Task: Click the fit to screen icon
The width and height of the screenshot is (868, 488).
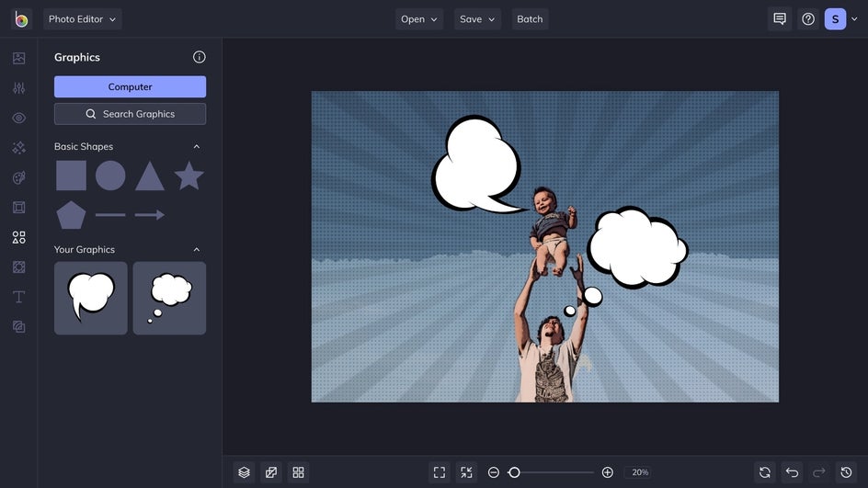Action: point(440,472)
